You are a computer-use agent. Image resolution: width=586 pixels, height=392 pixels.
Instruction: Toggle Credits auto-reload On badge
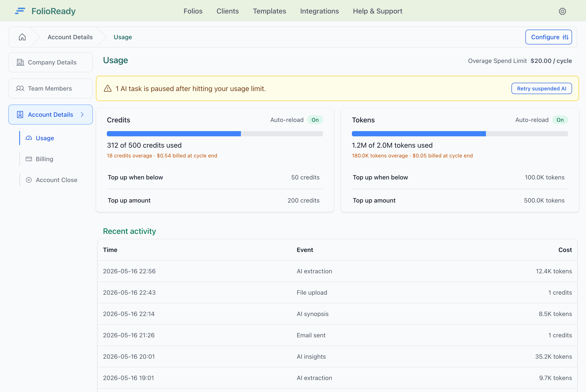[x=315, y=120]
